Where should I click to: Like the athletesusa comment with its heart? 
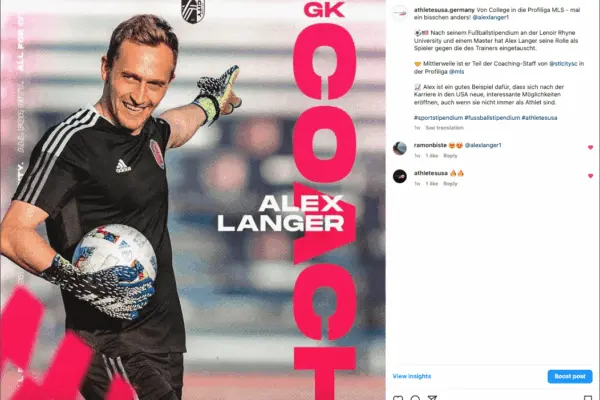click(x=590, y=176)
